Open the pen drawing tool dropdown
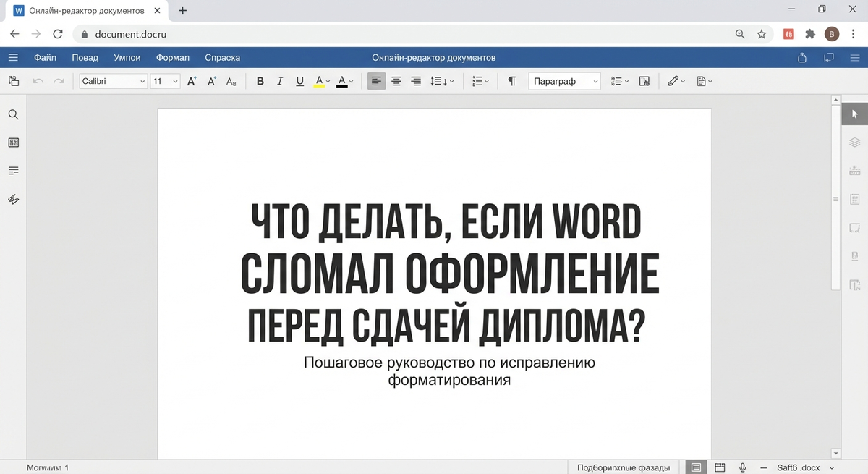 [x=678, y=82]
